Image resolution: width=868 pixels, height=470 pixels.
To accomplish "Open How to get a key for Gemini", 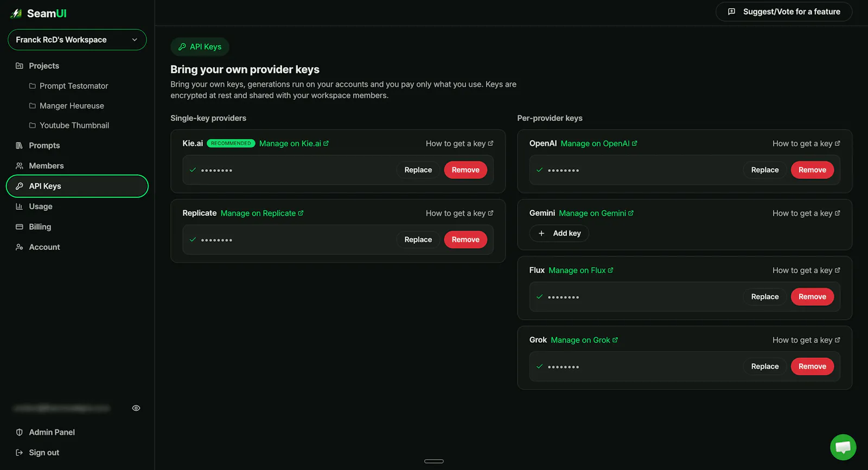I will coord(807,213).
